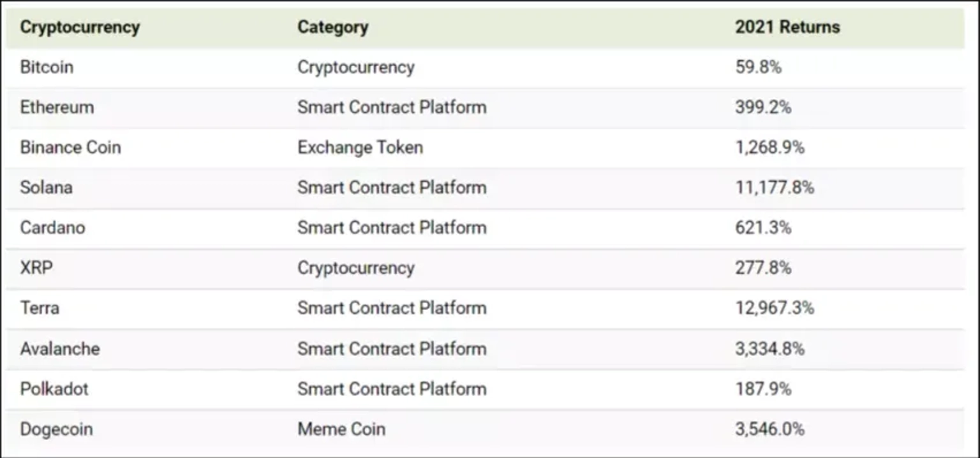Select the Avalanche entry

click(x=60, y=349)
